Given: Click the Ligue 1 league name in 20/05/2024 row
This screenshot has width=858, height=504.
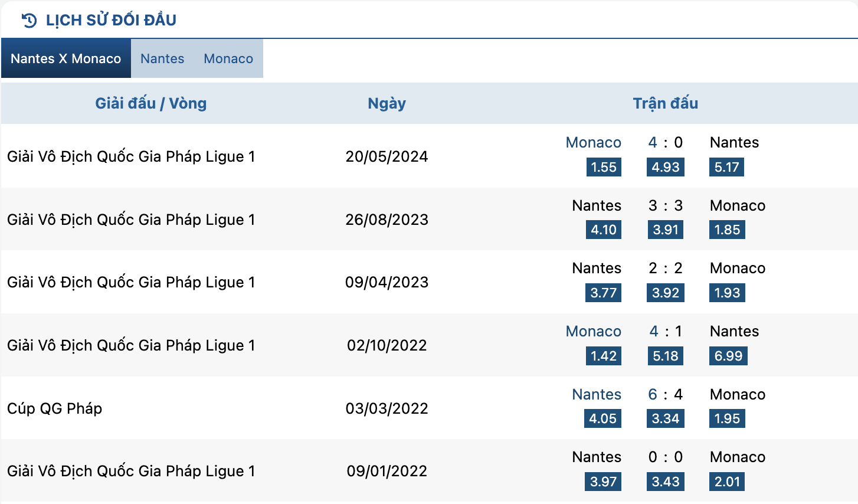Looking at the screenshot, I should pyautogui.click(x=131, y=156).
